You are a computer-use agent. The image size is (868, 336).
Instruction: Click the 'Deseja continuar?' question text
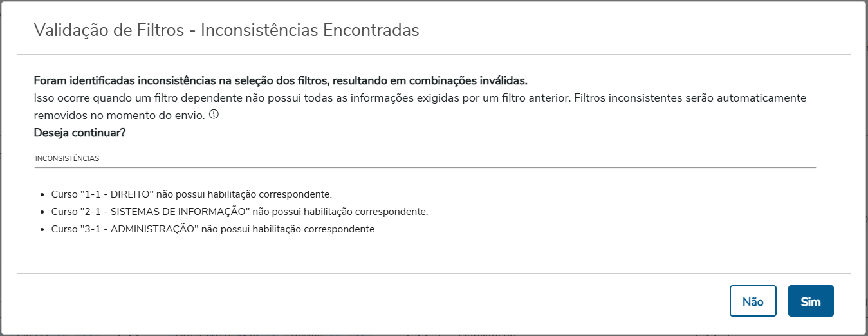pyautogui.click(x=79, y=133)
